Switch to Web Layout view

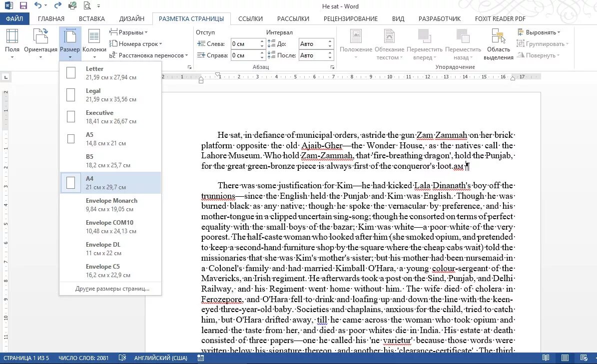(x=584, y=358)
